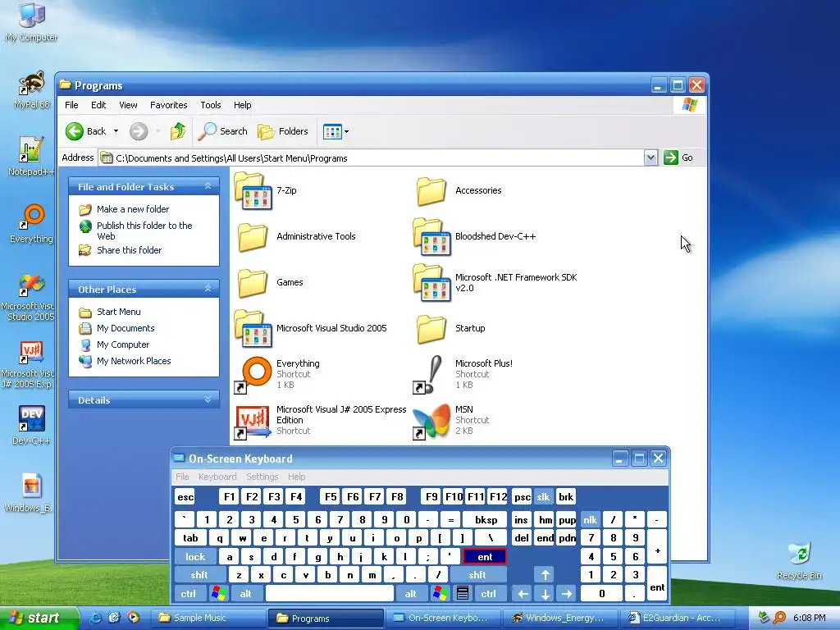The height and width of the screenshot is (630, 840).
Task: Select the Microsoft Plus! shortcut
Action: 430,374
